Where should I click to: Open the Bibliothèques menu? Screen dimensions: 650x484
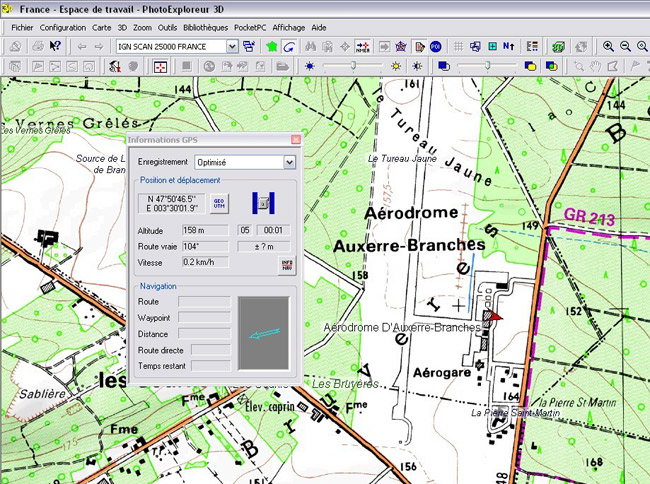[206, 28]
